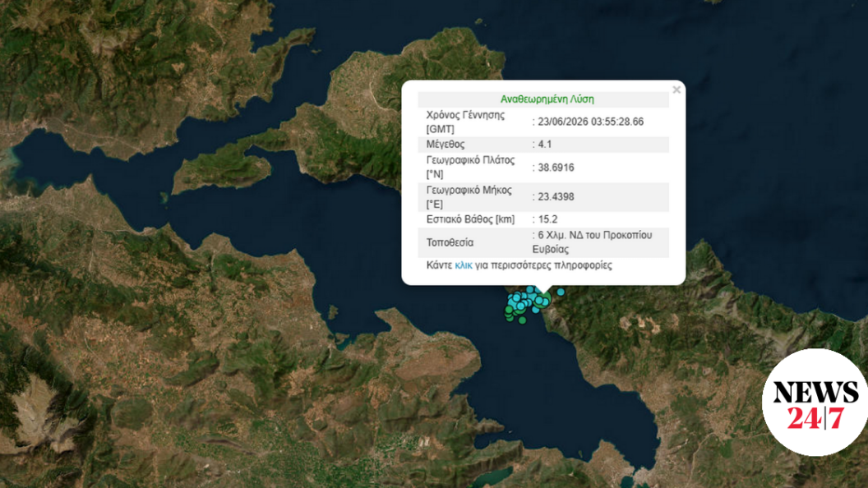Select the latitude value 38.6916
Viewport: 868px width, 488px height.
pos(556,168)
